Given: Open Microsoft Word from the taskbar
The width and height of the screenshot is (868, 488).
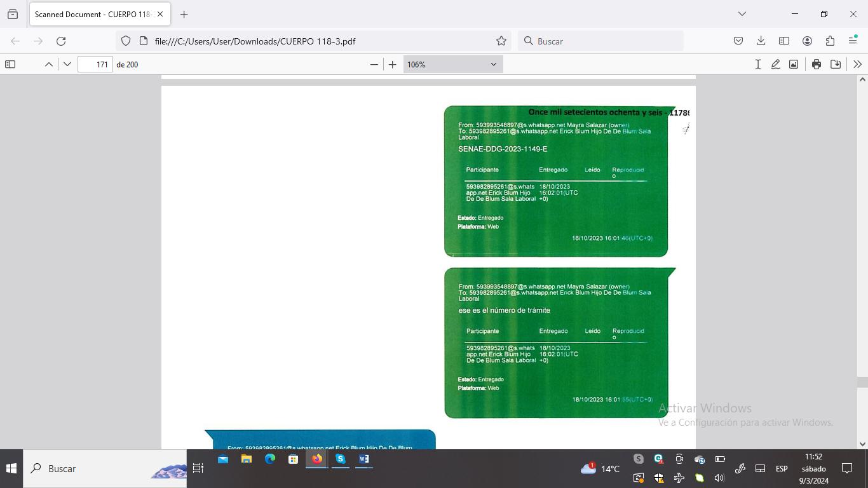Looking at the screenshot, I should tap(363, 459).
